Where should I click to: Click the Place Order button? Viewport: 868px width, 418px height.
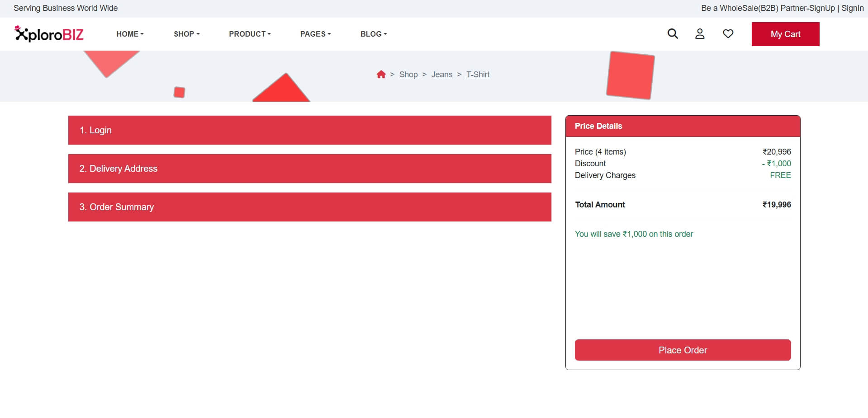click(683, 350)
